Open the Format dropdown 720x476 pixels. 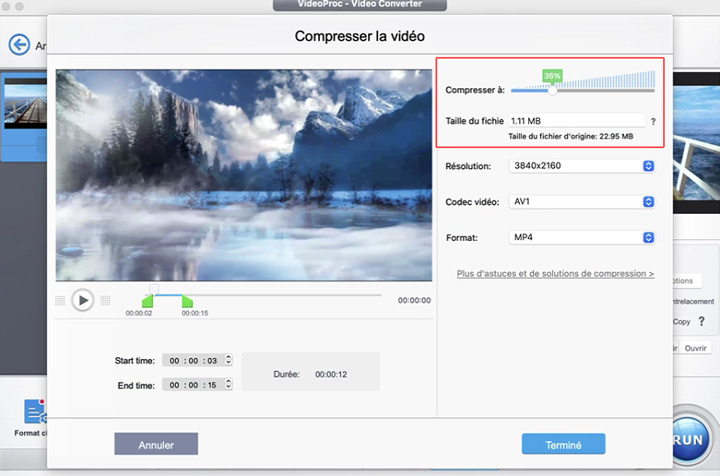click(581, 237)
